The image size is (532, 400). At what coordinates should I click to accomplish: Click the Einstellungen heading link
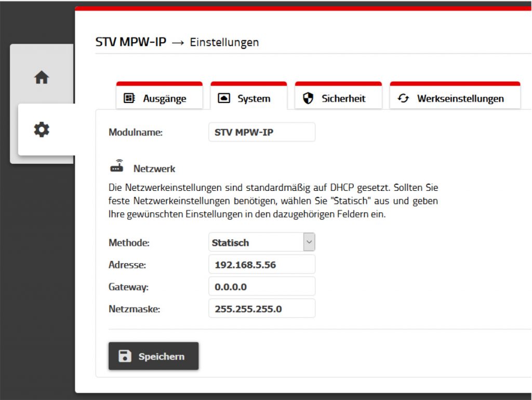pos(224,42)
